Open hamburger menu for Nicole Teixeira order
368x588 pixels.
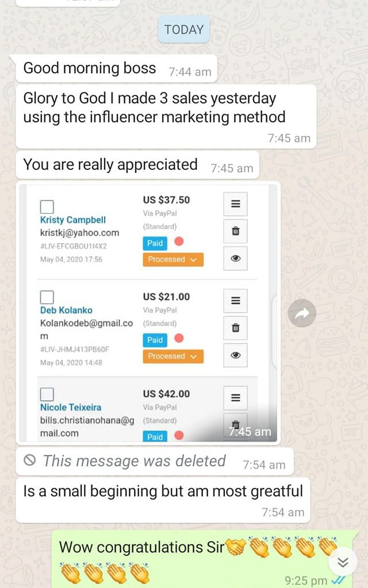click(x=235, y=398)
